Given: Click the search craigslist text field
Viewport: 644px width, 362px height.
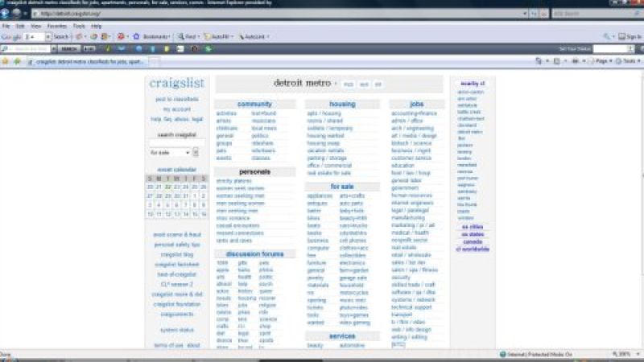Looking at the screenshot, I should coord(176,143).
